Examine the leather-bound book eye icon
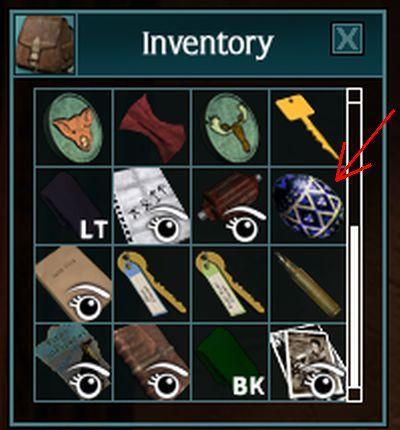 166,382
